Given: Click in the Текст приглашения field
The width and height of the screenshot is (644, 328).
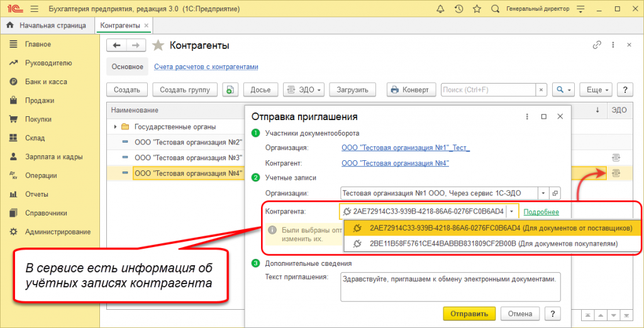Looking at the screenshot, I should tap(450, 287).
